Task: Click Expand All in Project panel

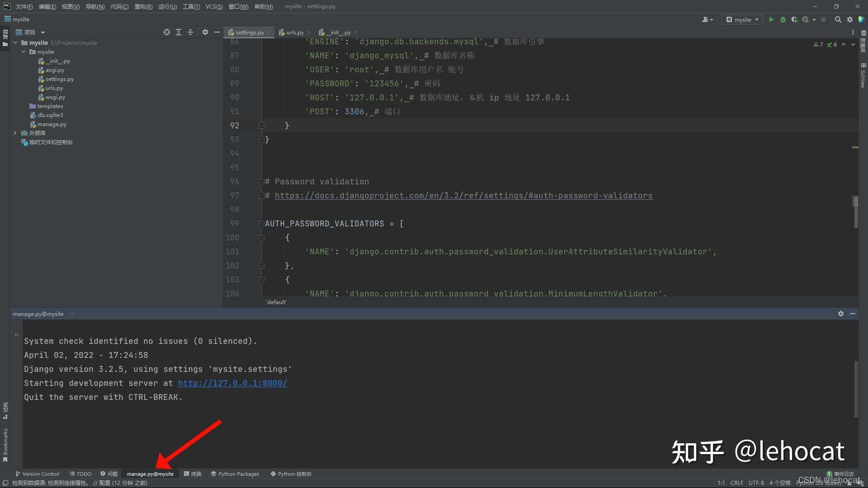Action: [179, 32]
